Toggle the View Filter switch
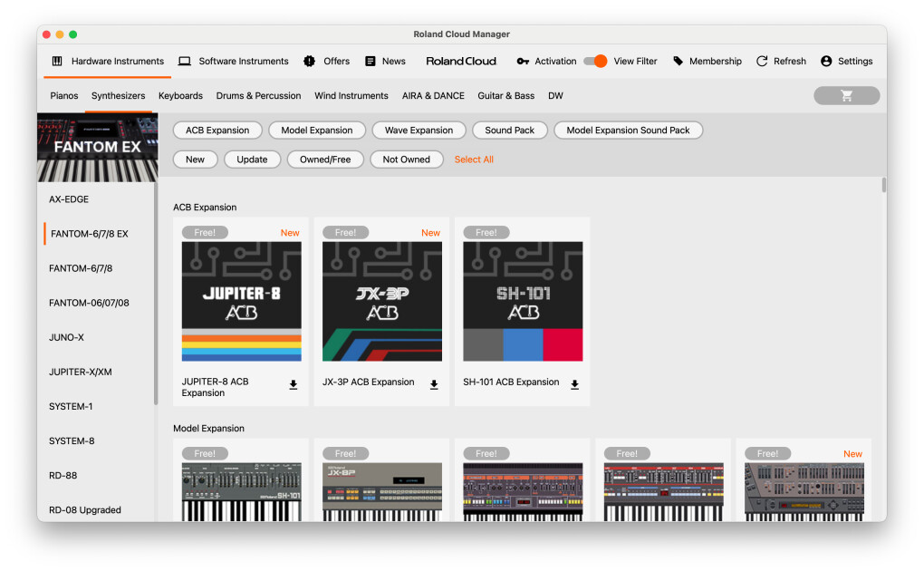The width and height of the screenshot is (924, 571). [x=595, y=61]
